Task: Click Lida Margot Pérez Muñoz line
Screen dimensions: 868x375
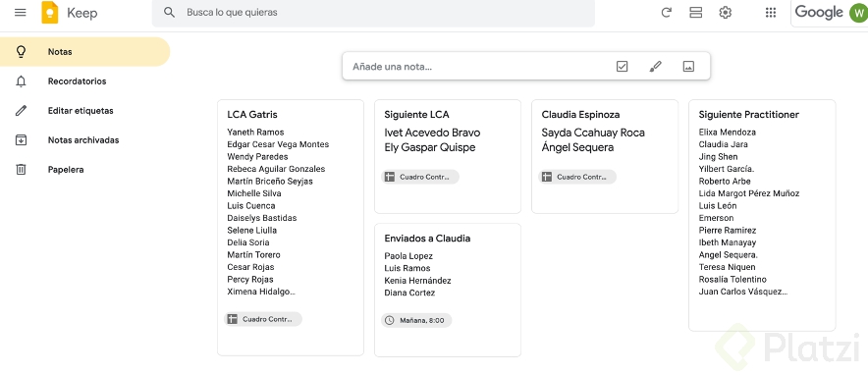Action: pos(749,193)
